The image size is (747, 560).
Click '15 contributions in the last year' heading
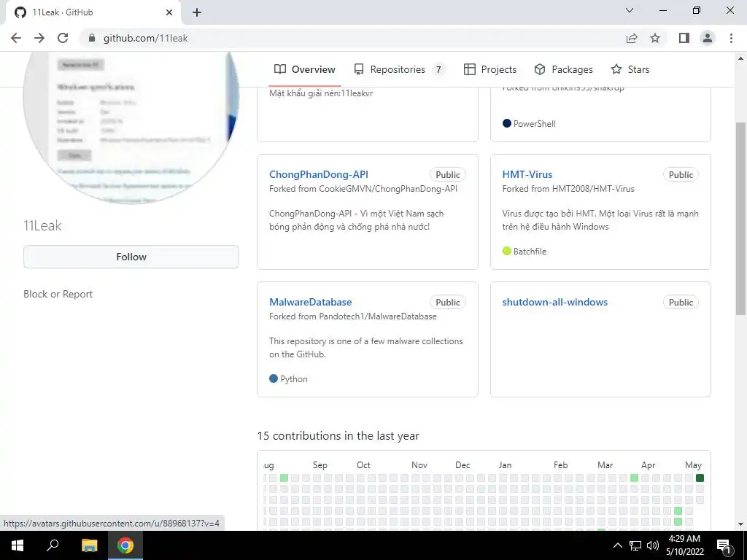[x=338, y=436]
